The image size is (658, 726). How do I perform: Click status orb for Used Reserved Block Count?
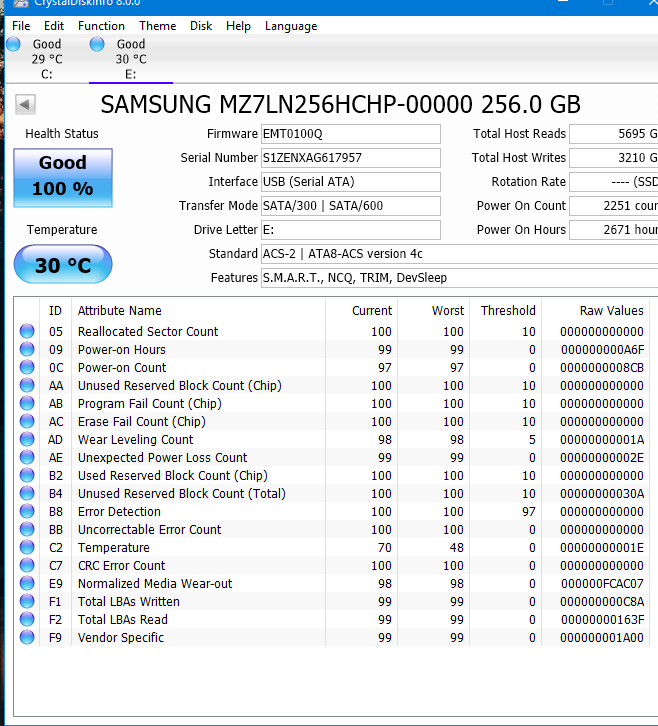click(x=27, y=476)
